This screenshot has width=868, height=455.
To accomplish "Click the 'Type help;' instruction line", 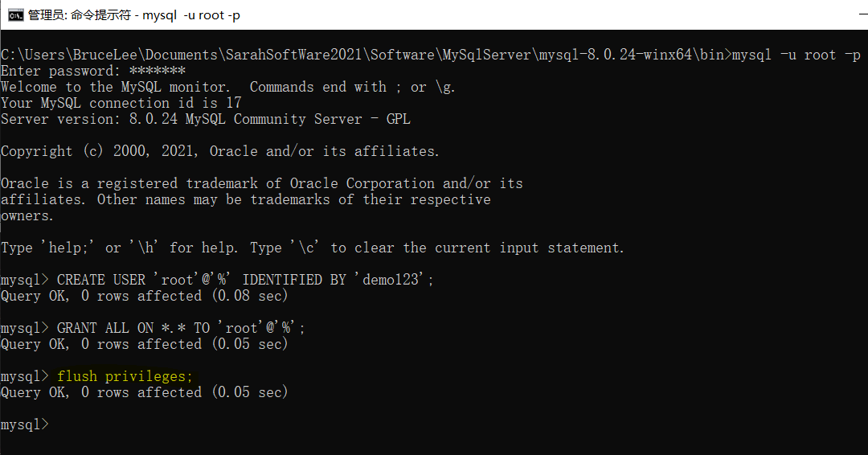I will click(x=312, y=248).
